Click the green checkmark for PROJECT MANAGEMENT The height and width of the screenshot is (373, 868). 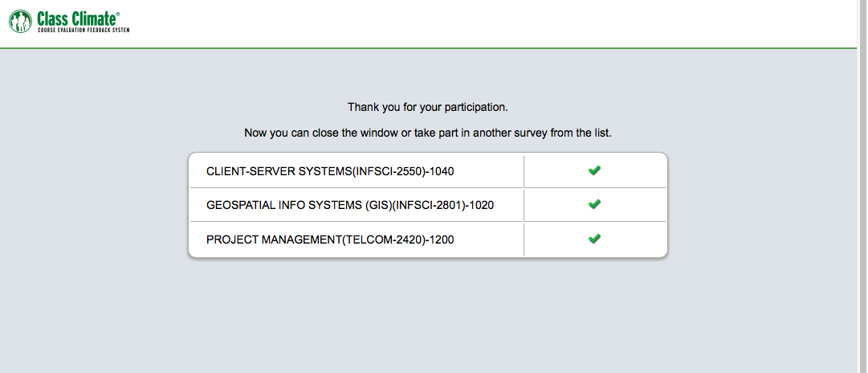click(x=594, y=239)
